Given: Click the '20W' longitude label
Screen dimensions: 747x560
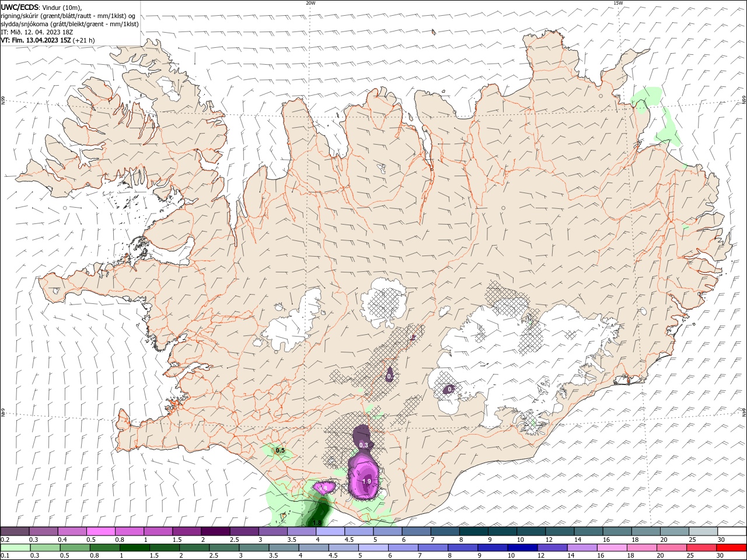Looking at the screenshot, I should (x=310, y=3).
